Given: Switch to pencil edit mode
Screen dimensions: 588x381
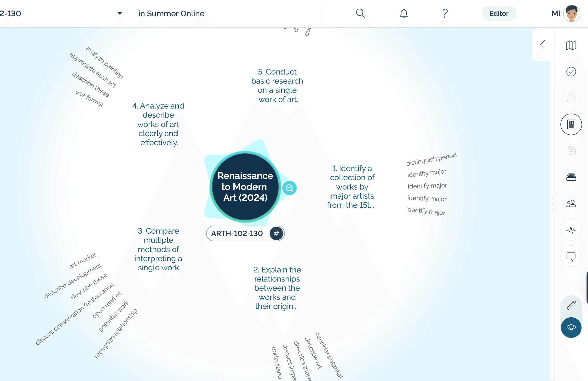Looking at the screenshot, I should pos(571,306).
